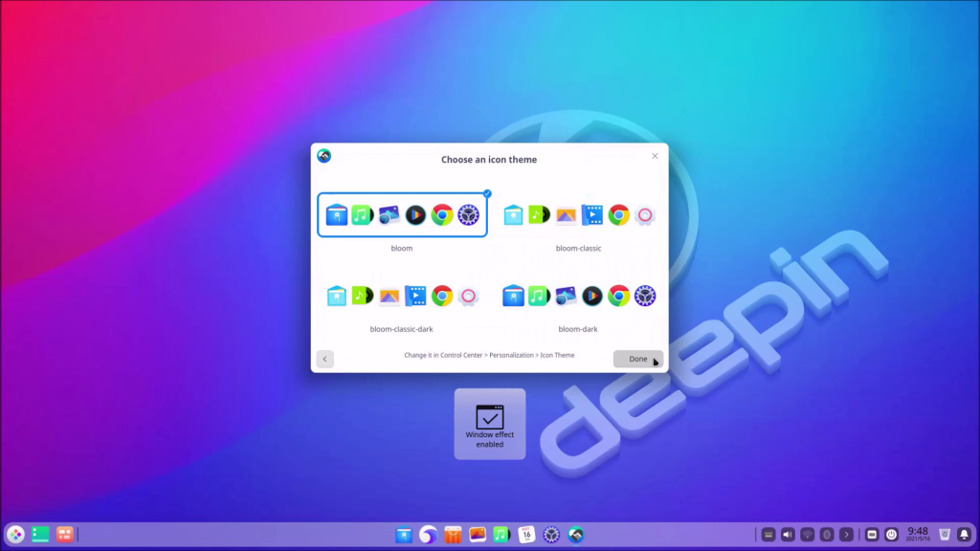Open the Music app in the dock

501,535
